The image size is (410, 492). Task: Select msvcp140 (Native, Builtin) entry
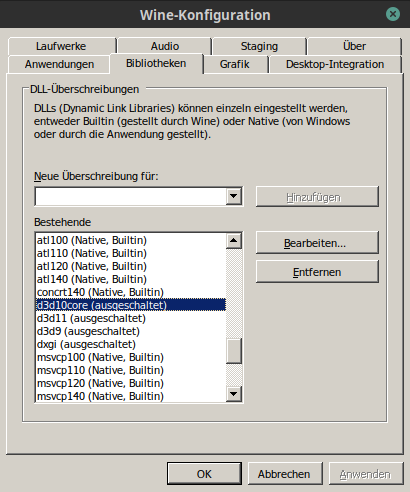131,396
